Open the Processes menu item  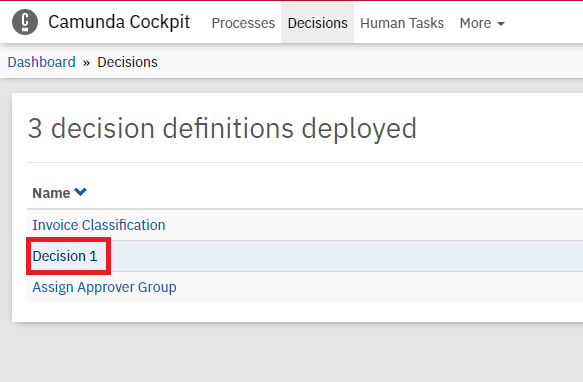243,23
